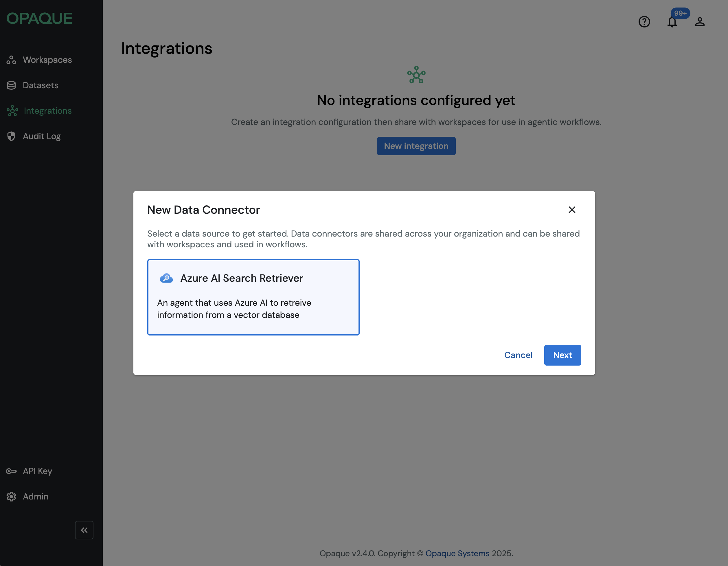Click the 'New Data Connector' dialog title
This screenshot has width=728, height=566.
coord(203,210)
